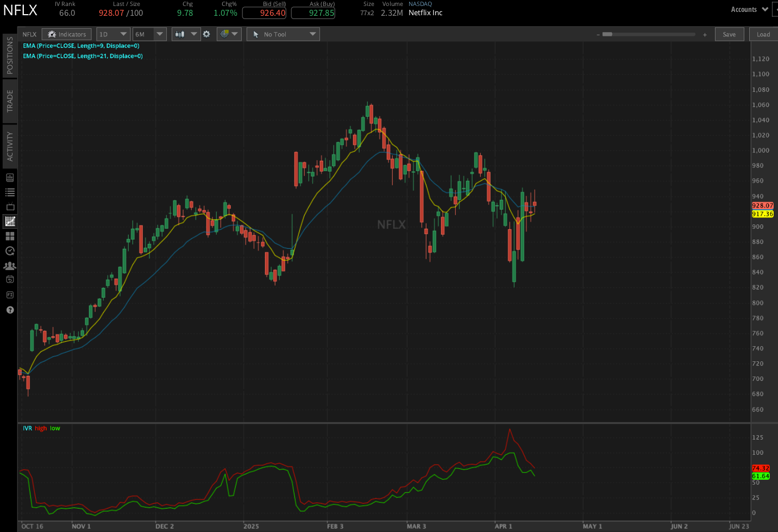Select the candlestick chart type icon
Screen dimensions: 778x532
click(x=179, y=34)
